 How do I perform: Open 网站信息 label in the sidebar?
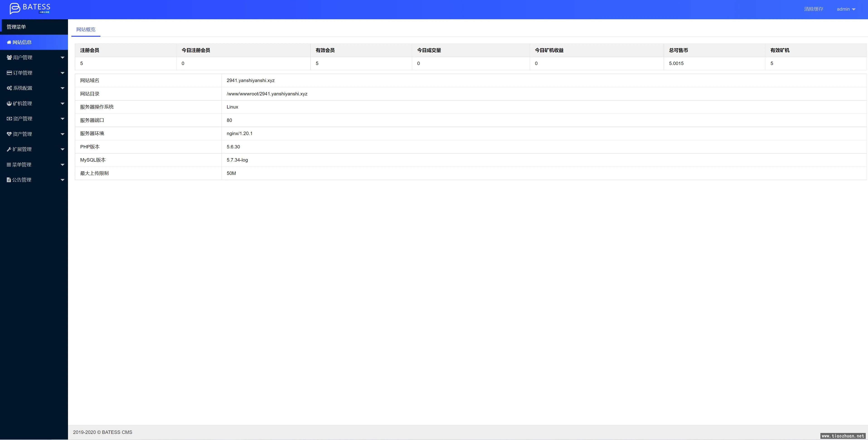click(22, 42)
